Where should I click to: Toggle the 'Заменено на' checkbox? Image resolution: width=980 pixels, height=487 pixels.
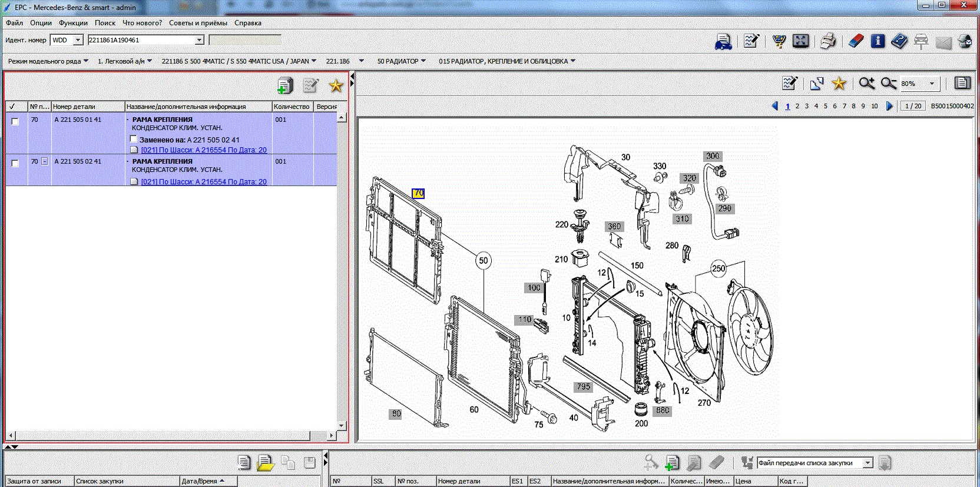tap(134, 140)
